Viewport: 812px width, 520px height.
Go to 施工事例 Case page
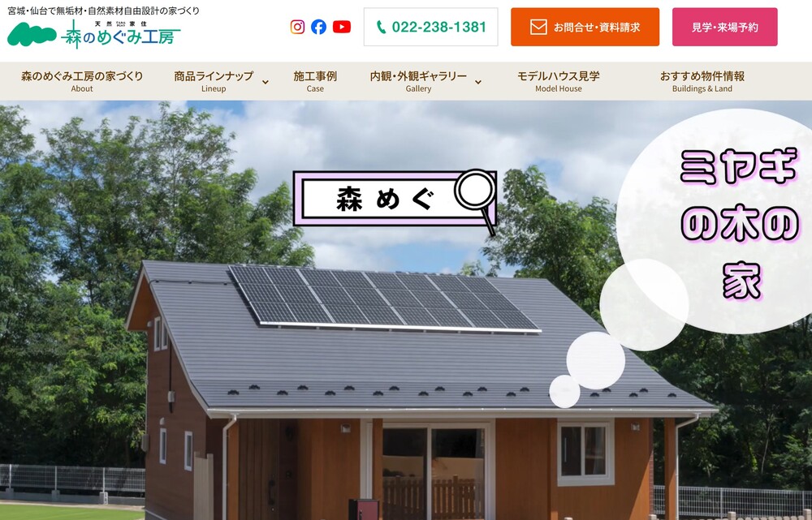tap(315, 81)
